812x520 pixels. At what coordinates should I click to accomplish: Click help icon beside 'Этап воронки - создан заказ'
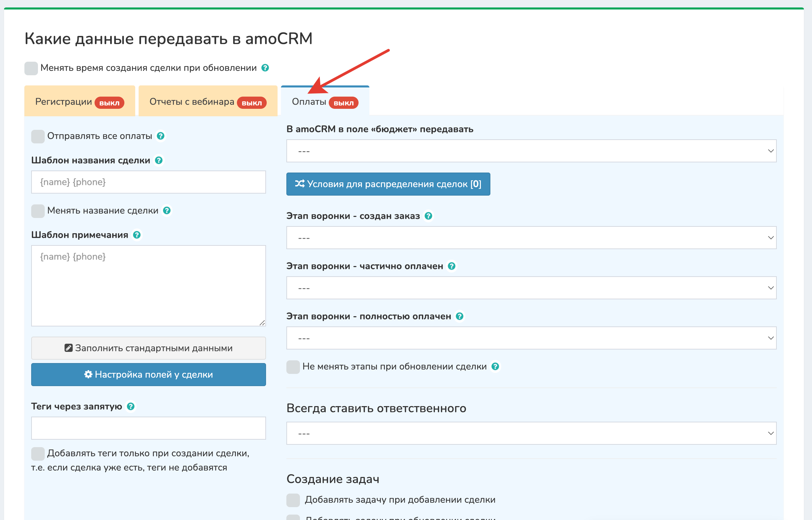[428, 216]
